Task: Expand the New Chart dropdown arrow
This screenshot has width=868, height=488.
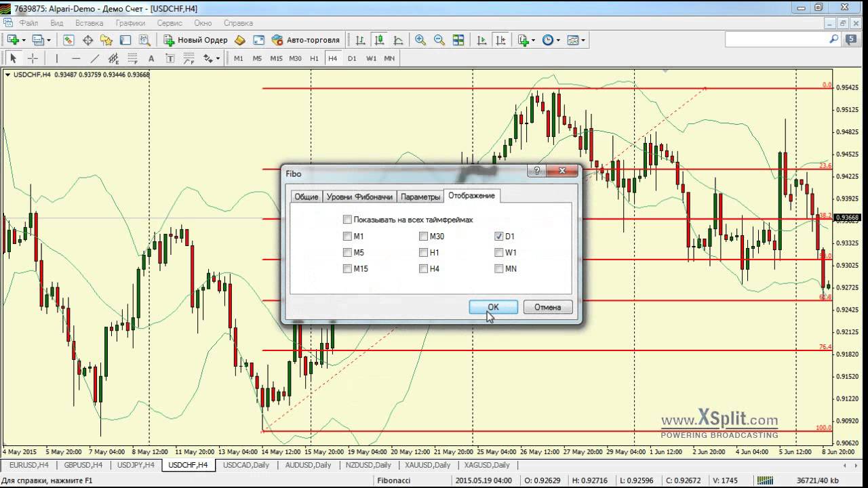Action: coord(24,41)
